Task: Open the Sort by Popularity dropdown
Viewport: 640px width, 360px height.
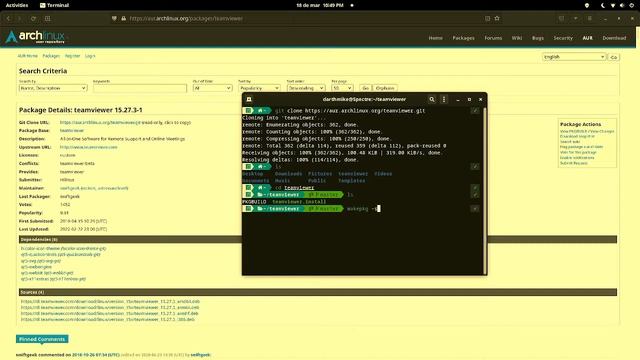Action: (259, 88)
